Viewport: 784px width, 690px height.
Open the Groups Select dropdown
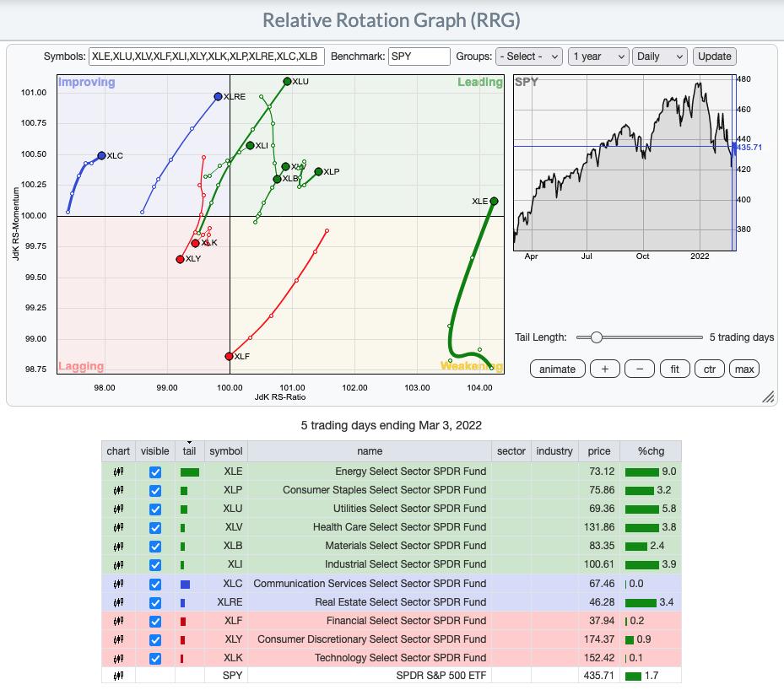tap(529, 57)
